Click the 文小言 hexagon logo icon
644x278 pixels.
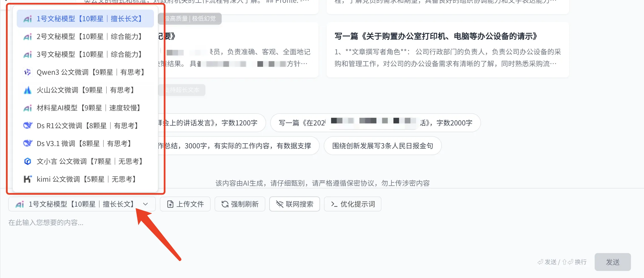click(x=27, y=161)
